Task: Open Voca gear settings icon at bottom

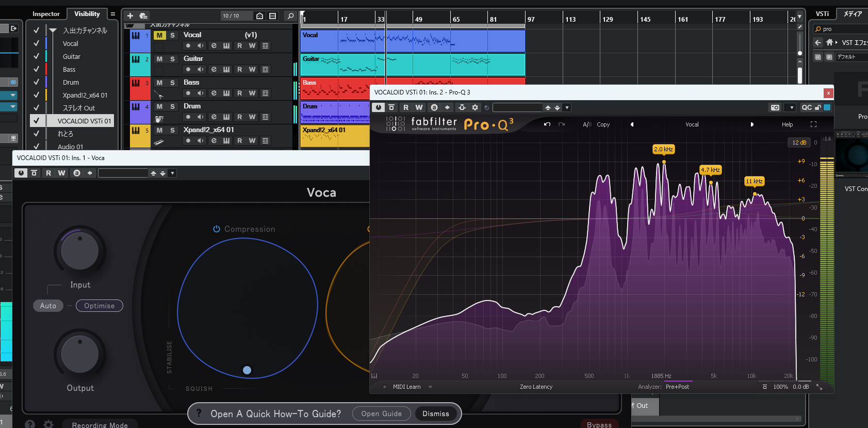Action: coord(48,424)
